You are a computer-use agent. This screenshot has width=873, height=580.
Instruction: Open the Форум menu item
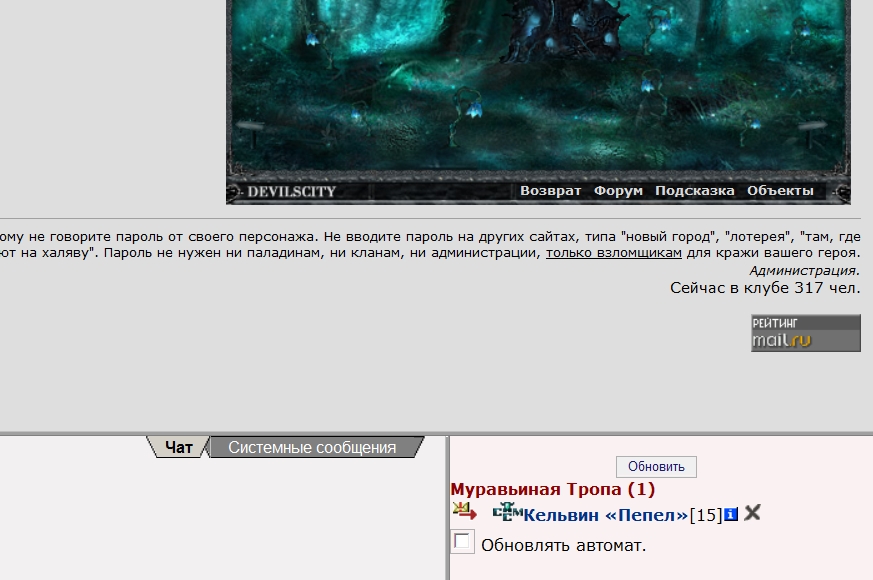[618, 191]
